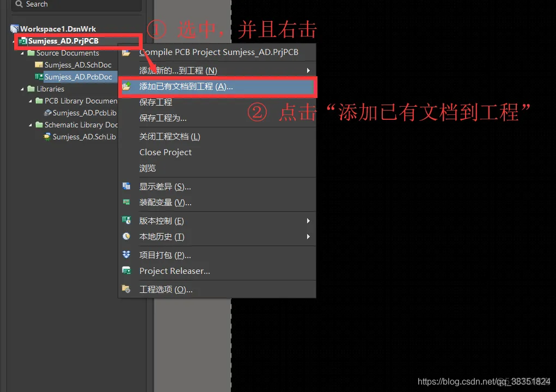Image resolution: width=556 pixels, height=392 pixels.
Task: Select the Source Documents folder label
Action: point(68,53)
